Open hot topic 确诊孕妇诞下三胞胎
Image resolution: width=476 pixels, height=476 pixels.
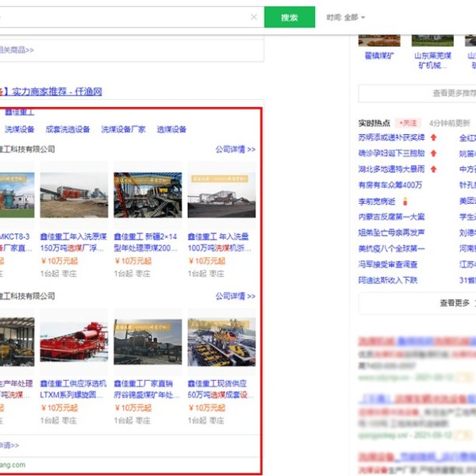pyautogui.click(x=391, y=153)
